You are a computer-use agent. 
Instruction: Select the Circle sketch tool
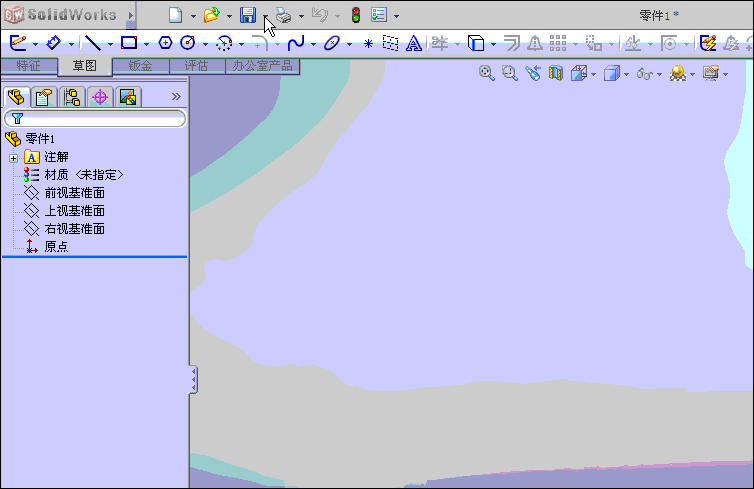pos(188,43)
